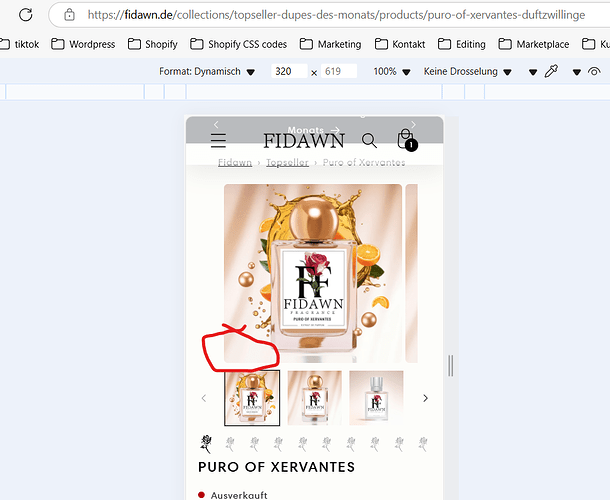The image size is (610, 500).
Task: Click Puro of Xervantes breadcrumb text
Action: 364,163
